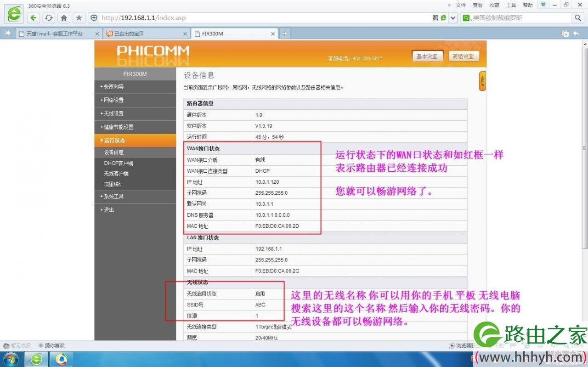Viewport: 588px width, 367px height.
Task: Open new tab with plus button
Action: [285, 34]
